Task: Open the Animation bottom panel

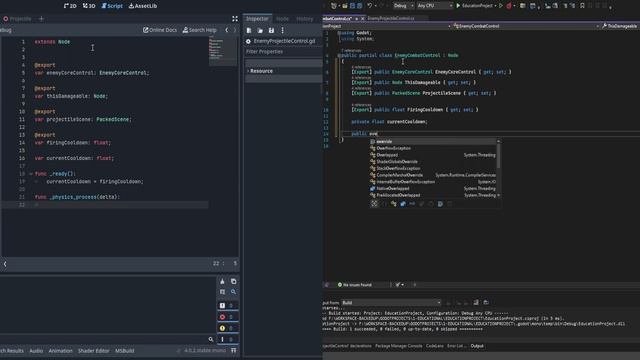Action: pyautogui.click(x=60, y=351)
